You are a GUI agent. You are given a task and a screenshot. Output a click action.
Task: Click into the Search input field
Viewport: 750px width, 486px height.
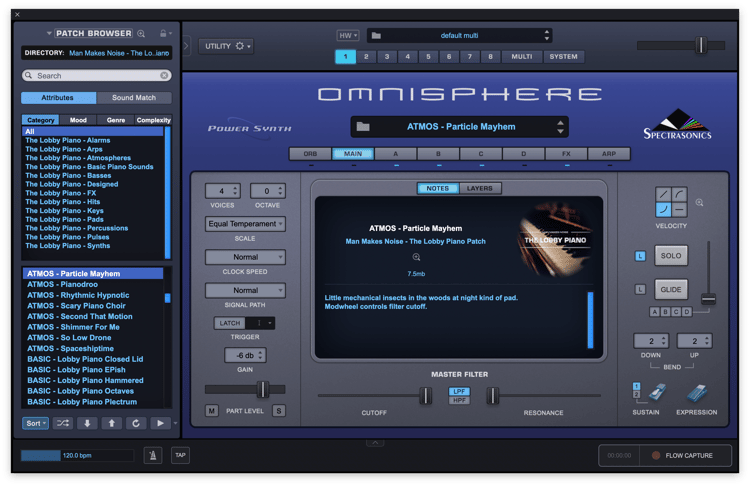[97, 76]
